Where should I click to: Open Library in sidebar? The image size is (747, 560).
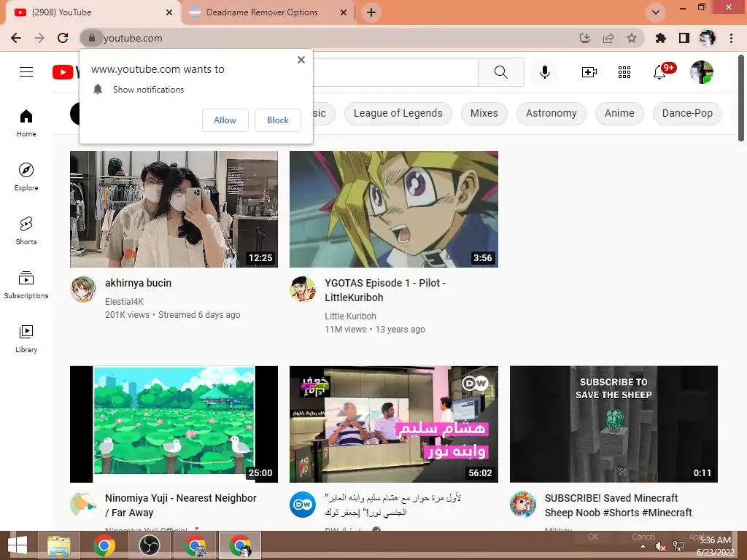click(x=26, y=338)
